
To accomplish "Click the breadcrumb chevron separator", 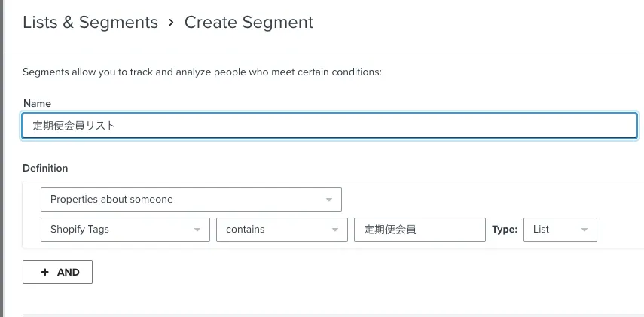I will point(171,22).
